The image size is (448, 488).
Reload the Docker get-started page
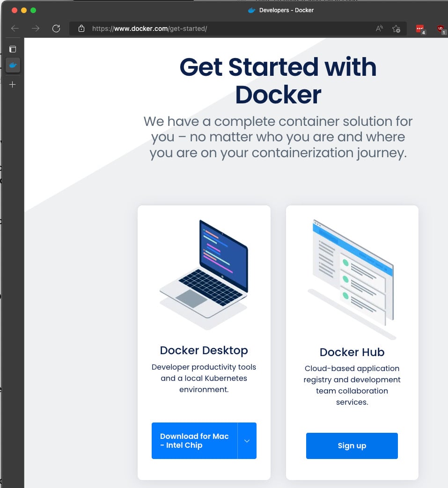click(56, 29)
